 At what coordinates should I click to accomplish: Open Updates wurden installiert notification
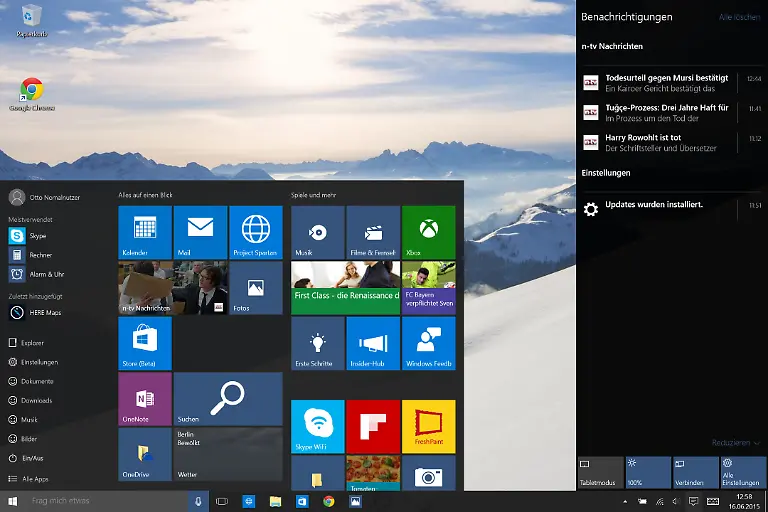click(x=672, y=209)
